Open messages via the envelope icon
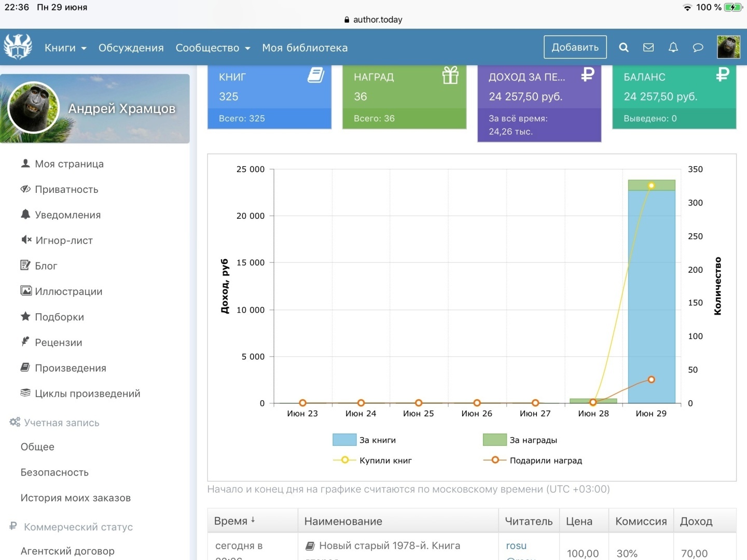747x560 pixels. [x=648, y=48]
